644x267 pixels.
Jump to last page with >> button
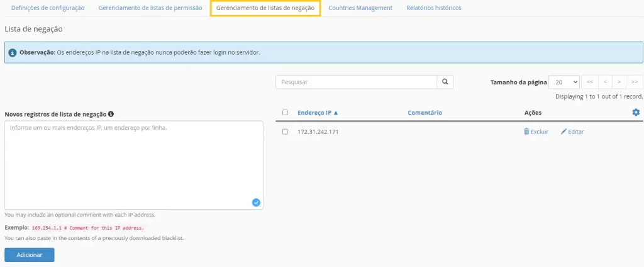[634, 82]
